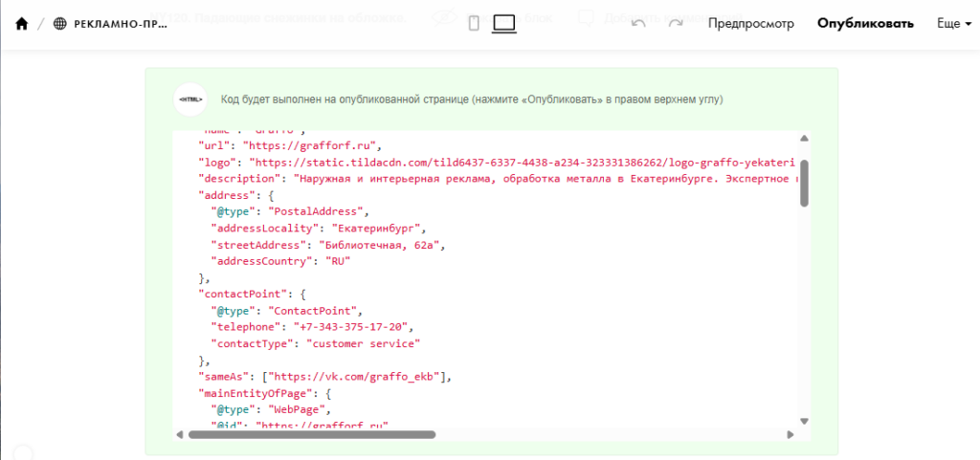980x460 pixels.
Task: Click the "logo" key in the code
Action: pyautogui.click(x=219, y=163)
